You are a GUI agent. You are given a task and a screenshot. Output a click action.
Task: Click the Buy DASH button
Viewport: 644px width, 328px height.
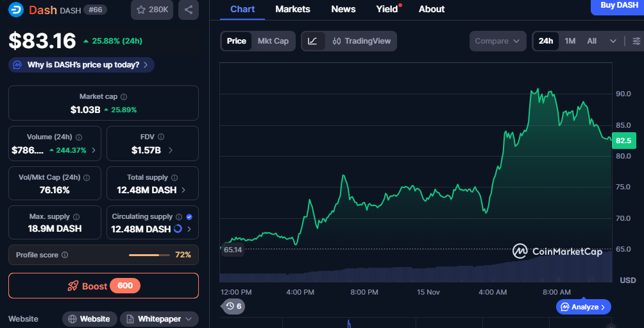pyautogui.click(x=618, y=6)
